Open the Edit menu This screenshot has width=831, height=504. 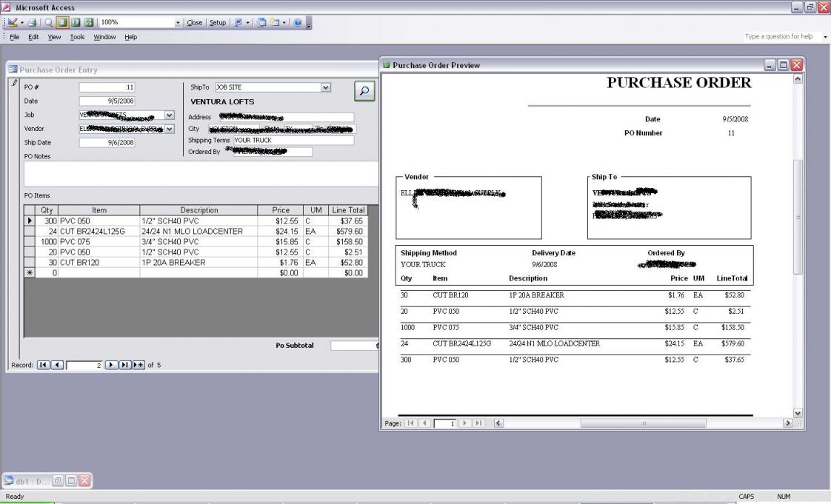33,36
